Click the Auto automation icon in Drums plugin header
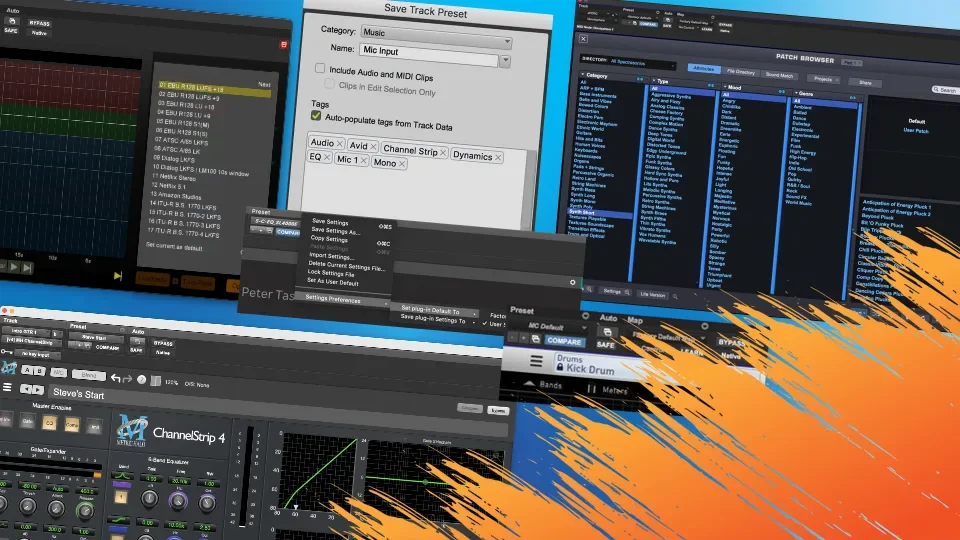The image size is (960, 540). coord(607,332)
